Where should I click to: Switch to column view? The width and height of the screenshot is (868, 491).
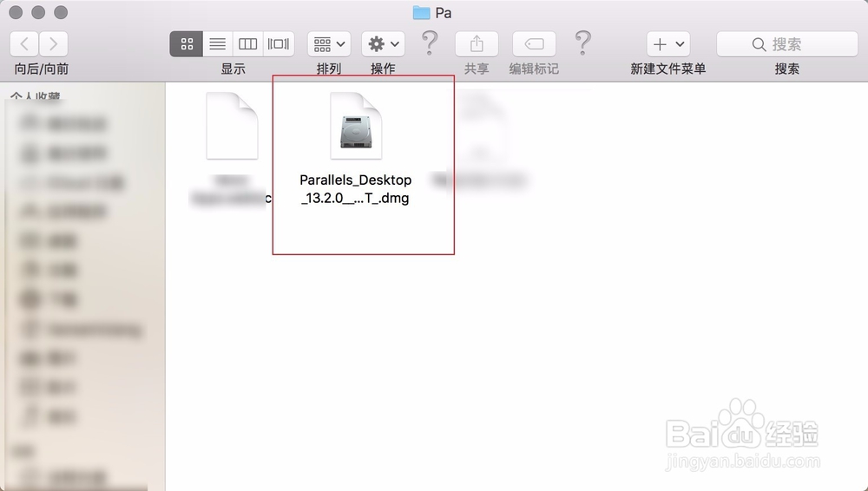(247, 43)
